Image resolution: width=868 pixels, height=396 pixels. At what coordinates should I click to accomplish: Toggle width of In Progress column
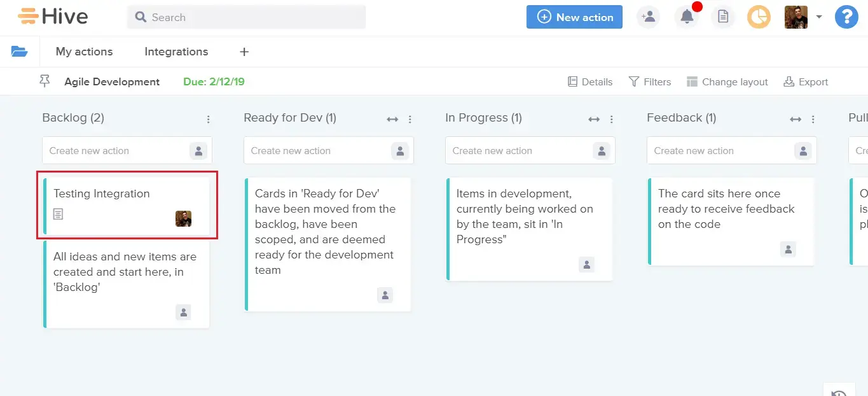click(594, 119)
